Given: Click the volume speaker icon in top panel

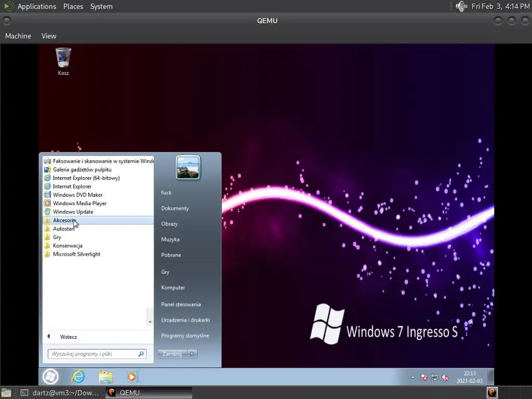Looking at the screenshot, I should pyautogui.click(x=461, y=6).
